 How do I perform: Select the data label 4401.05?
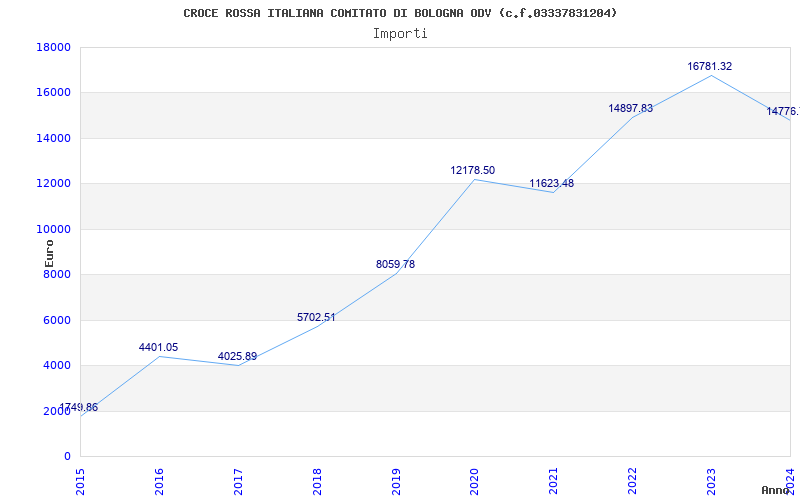158,347
